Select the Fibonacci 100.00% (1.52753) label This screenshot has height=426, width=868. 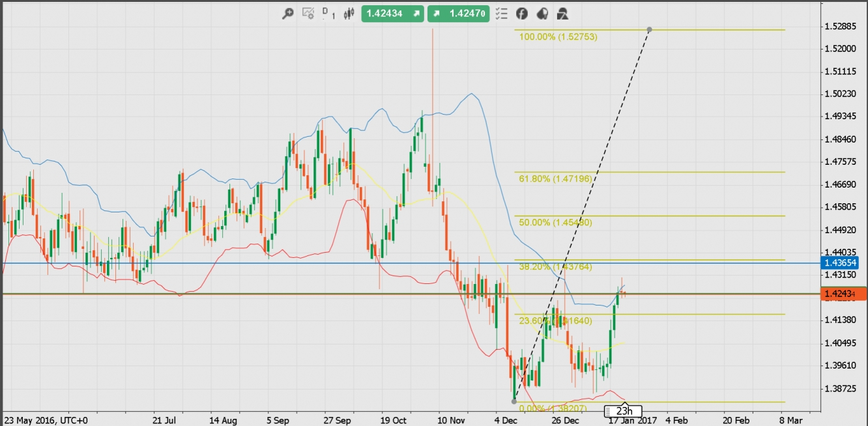pyautogui.click(x=558, y=37)
